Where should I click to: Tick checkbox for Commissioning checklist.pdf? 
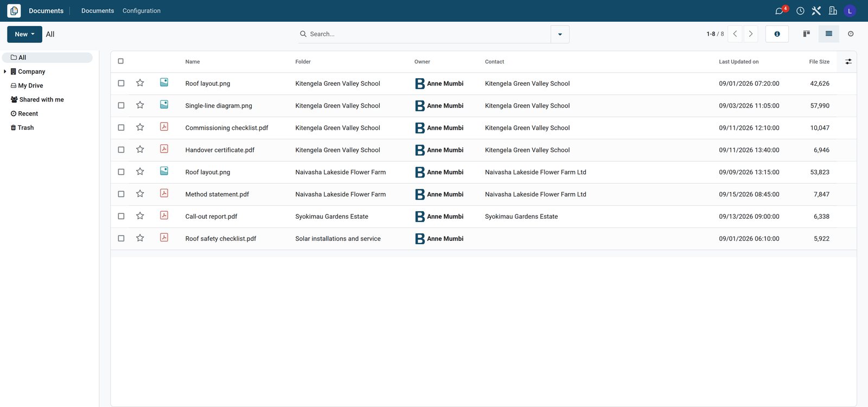121,128
